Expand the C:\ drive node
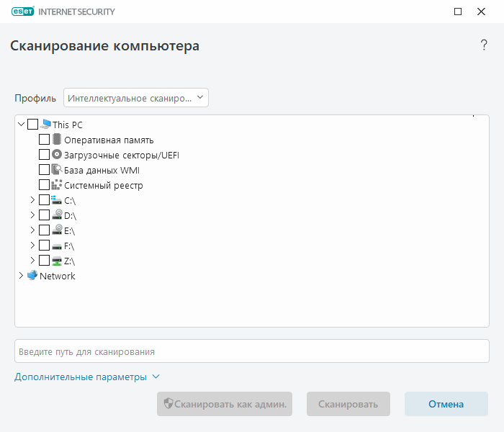 click(x=32, y=199)
